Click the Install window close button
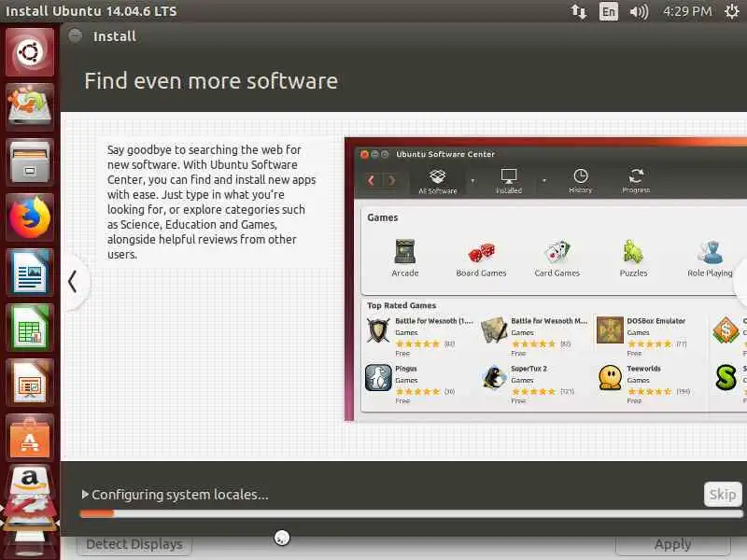This screenshot has width=747, height=560. click(76, 35)
